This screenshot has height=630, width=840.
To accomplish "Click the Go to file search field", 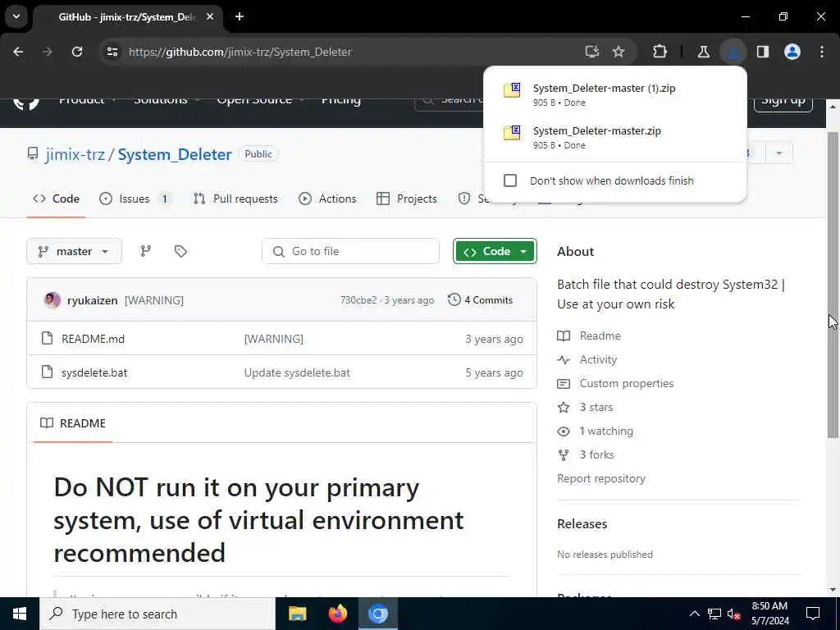I will [350, 251].
